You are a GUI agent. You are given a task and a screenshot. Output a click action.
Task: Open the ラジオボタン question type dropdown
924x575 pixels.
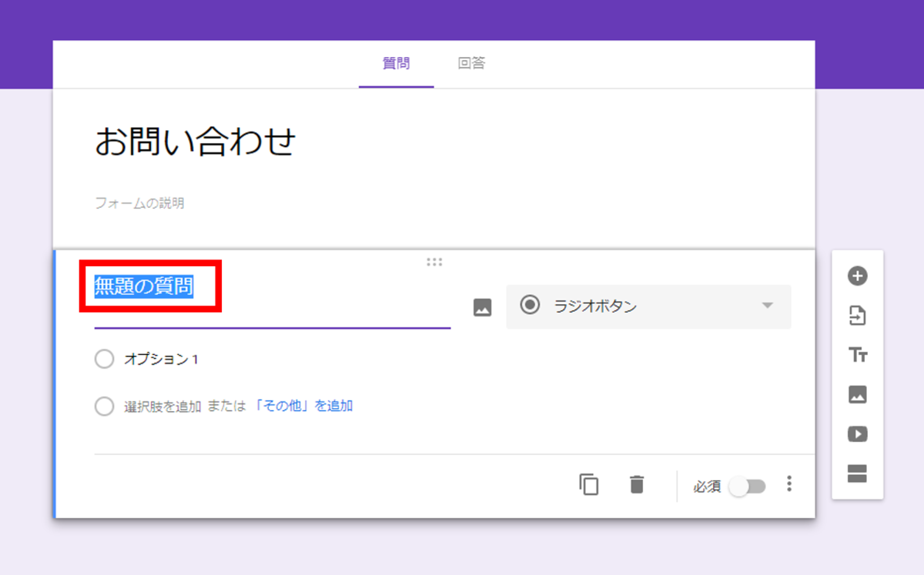pos(648,306)
